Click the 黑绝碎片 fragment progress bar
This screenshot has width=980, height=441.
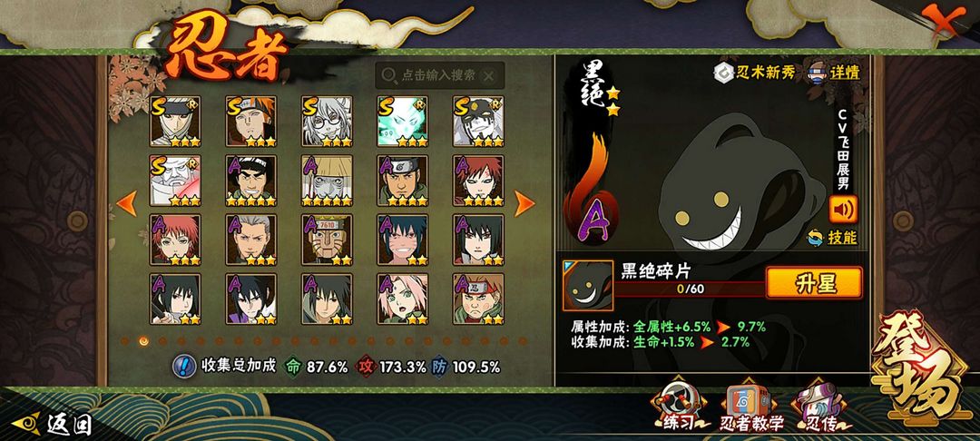coord(690,289)
